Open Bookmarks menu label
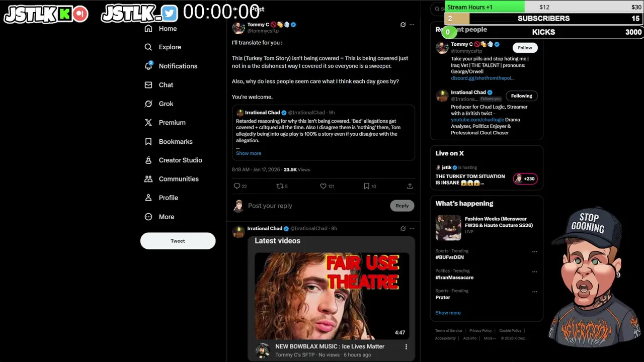 (x=176, y=141)
